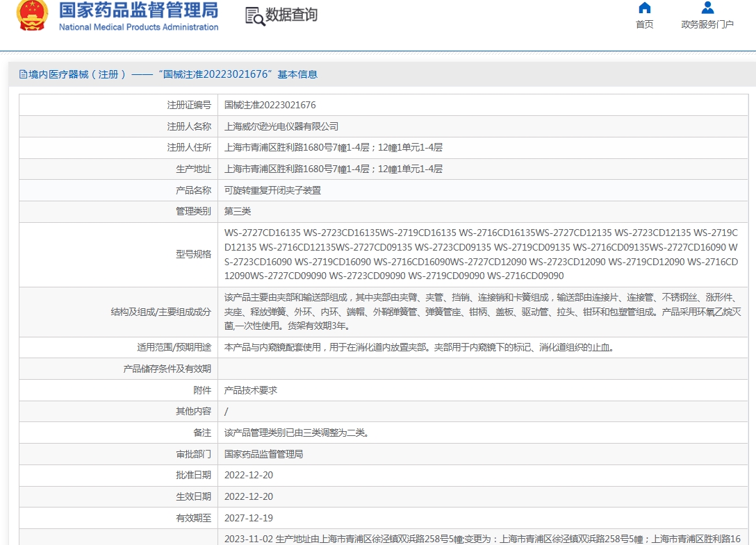This screenshot has width=756, height=545.
Task: Click the 产品储存条件及有效期 label
Action: tap(167, 369)
